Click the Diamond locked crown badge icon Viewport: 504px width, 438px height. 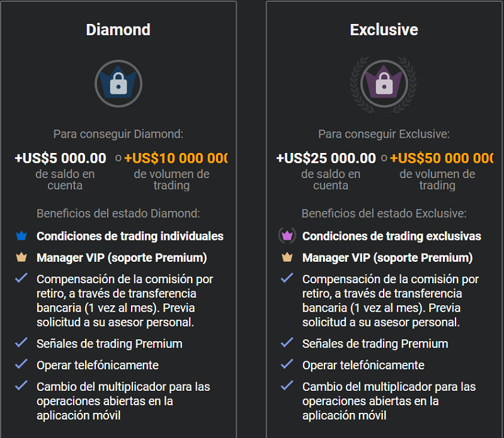pos(118,83)
